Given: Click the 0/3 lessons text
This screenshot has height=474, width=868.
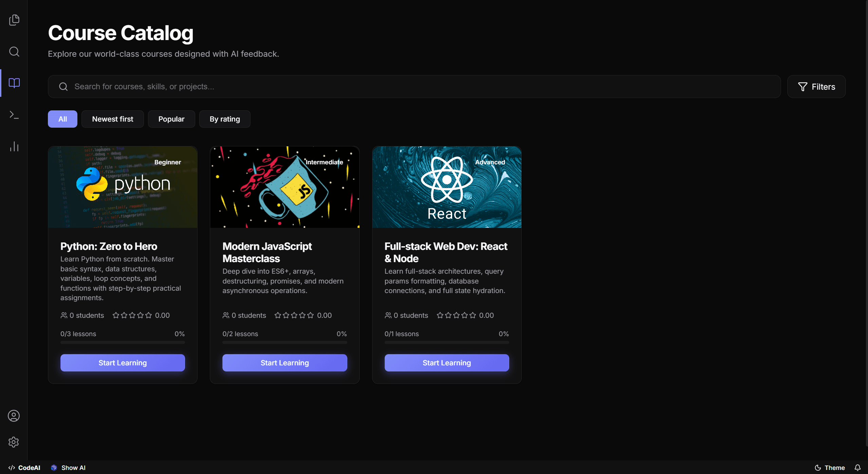Looking at the screenshot, I should pos(78,334).
